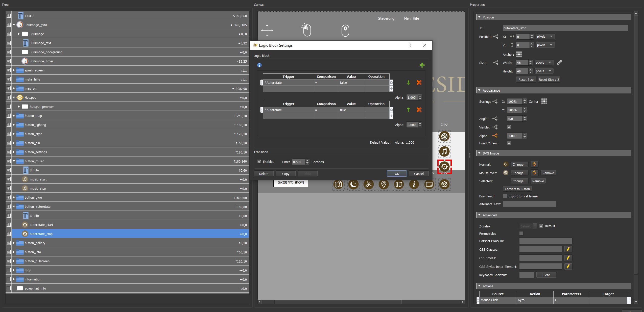Click the Alternate Text input field
The width and height of the screenshot is (644, 312).
click(x=529, y=204)
